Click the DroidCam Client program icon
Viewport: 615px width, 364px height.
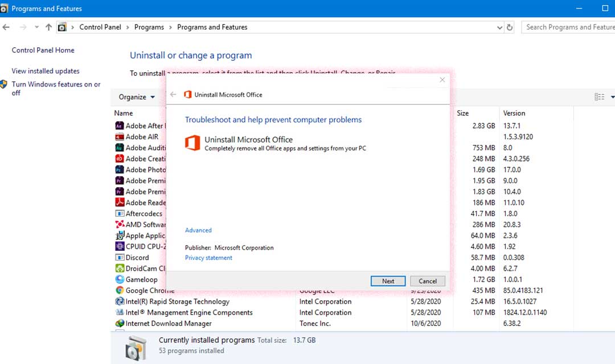coord(120,268)
